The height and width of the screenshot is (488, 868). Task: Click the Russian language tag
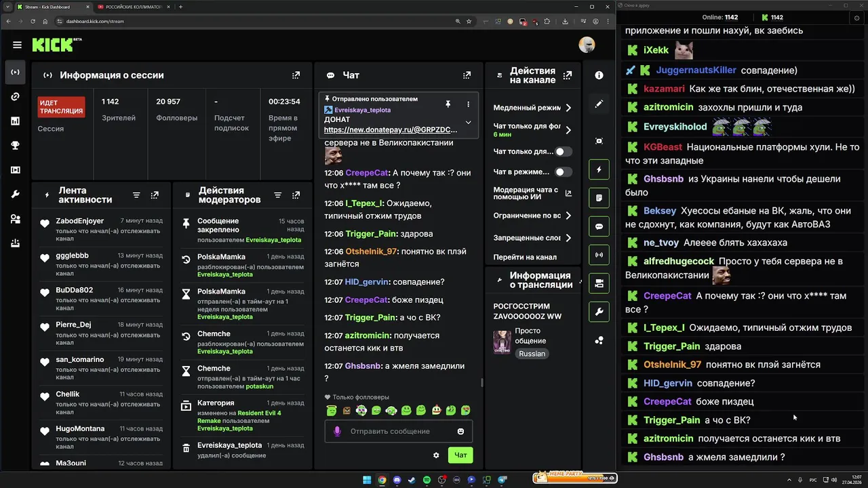tap(532, 354)
